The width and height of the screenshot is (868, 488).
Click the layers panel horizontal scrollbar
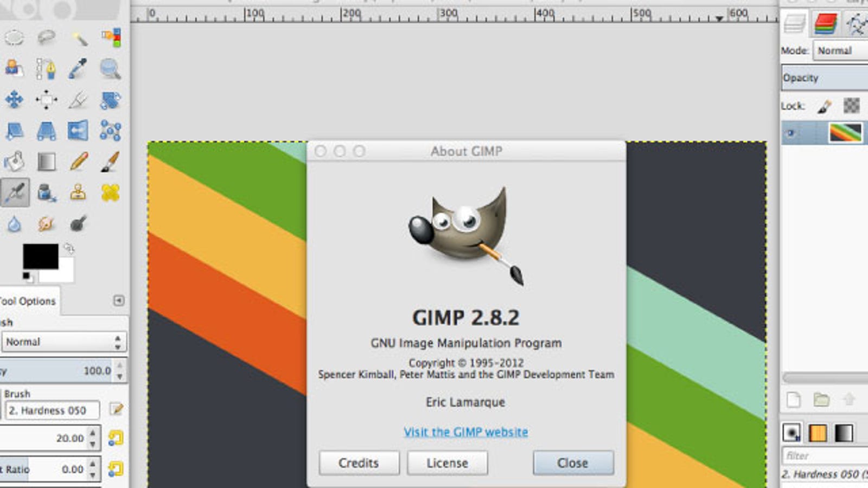[825, 377]
